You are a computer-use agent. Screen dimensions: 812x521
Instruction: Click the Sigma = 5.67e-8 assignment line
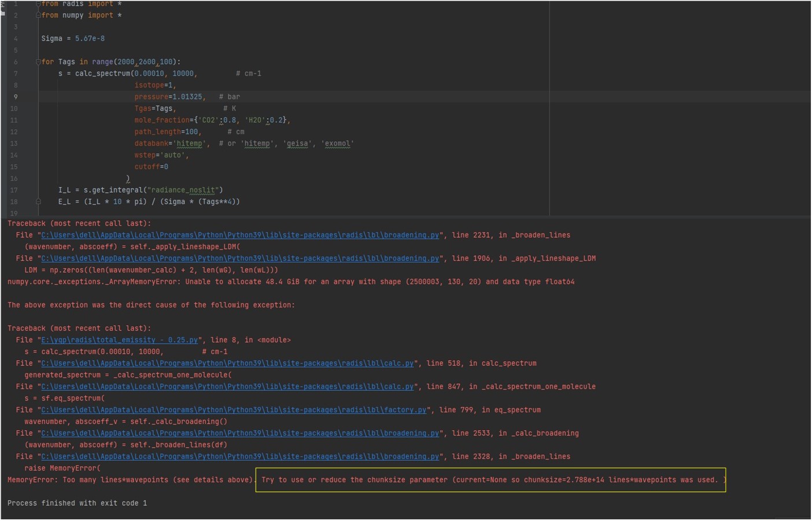tap(72, 38)
